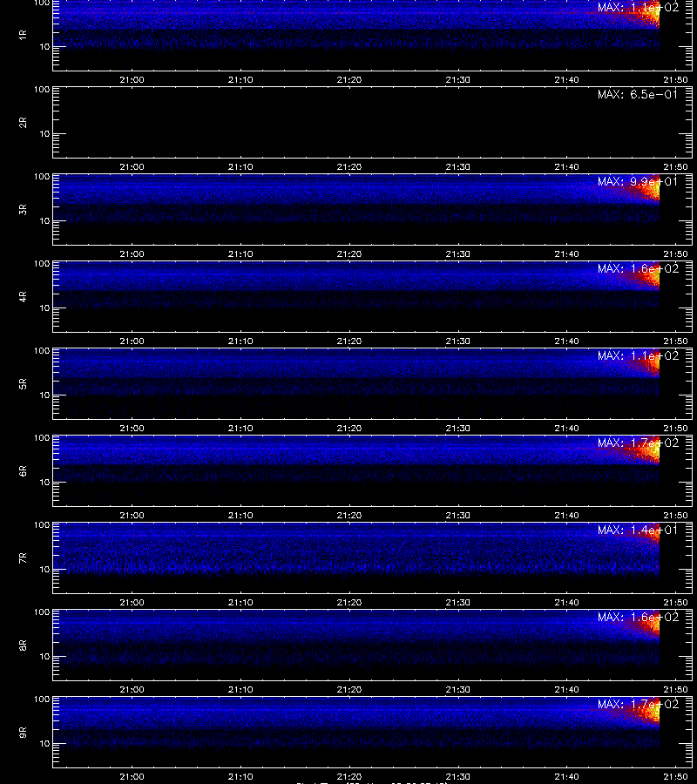Click the 10 y-axis value of panel 9R
This screenshot has width=697, height=784.
click(x=44, y=744)
